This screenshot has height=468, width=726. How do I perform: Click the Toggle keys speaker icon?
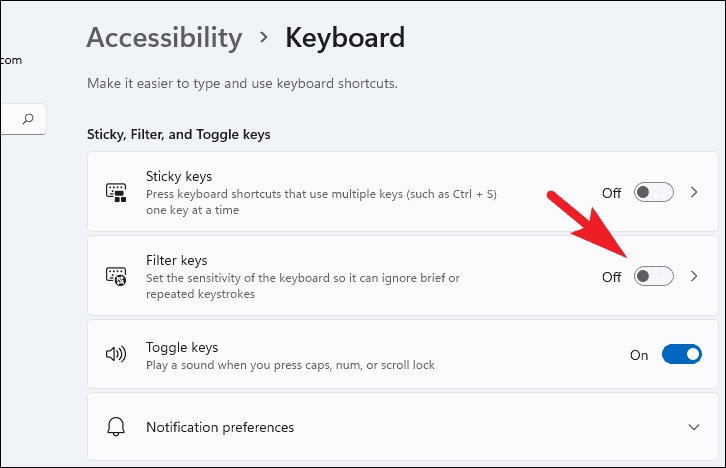116,354
